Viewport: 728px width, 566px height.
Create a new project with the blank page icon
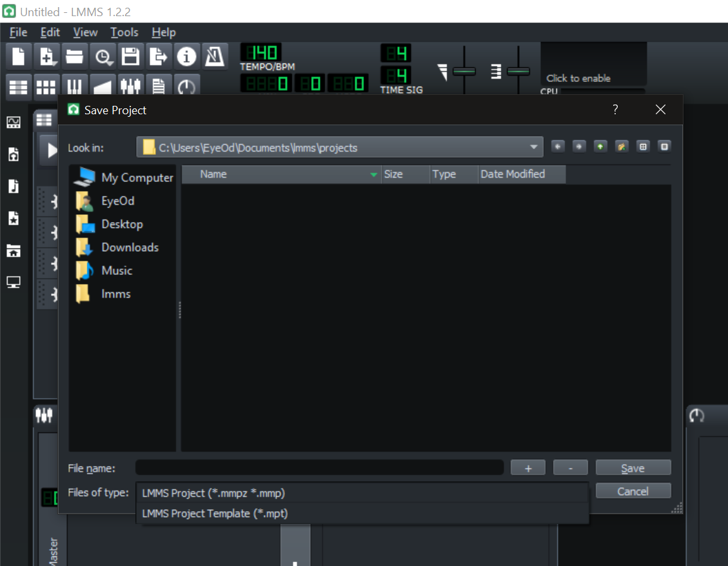coord(19,57)
